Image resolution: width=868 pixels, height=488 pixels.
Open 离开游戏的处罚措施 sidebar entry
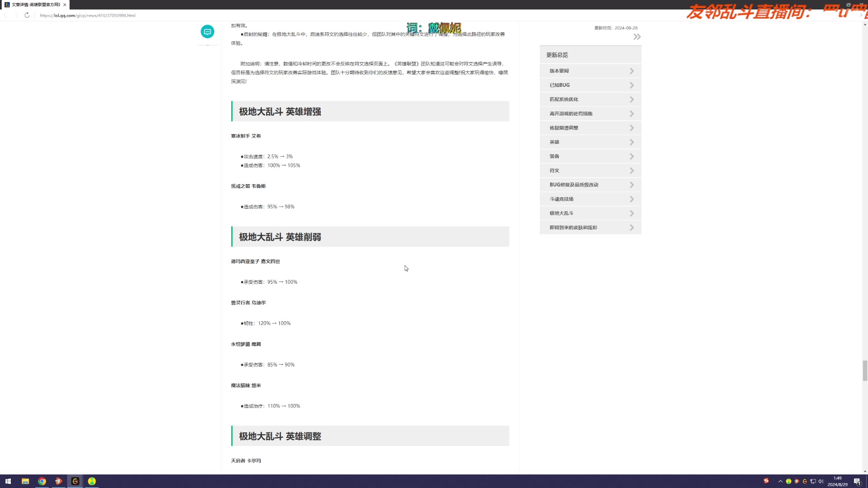(590, 113)
